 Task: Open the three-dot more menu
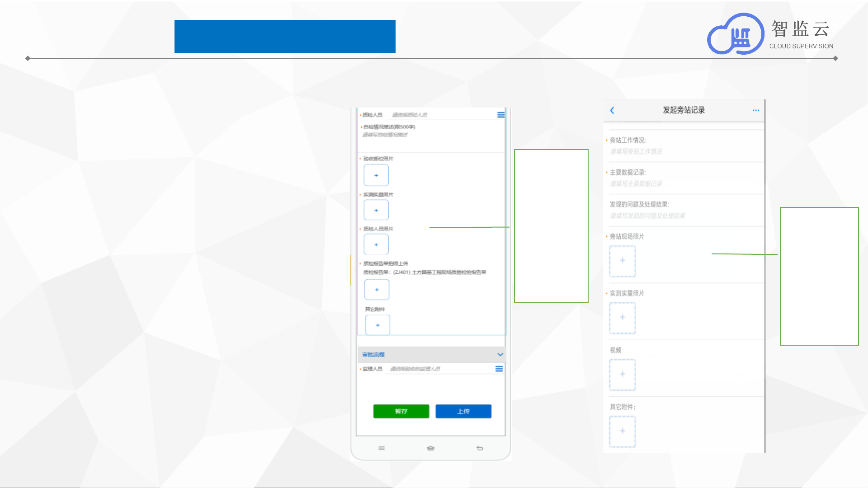(x=756, y=110)
